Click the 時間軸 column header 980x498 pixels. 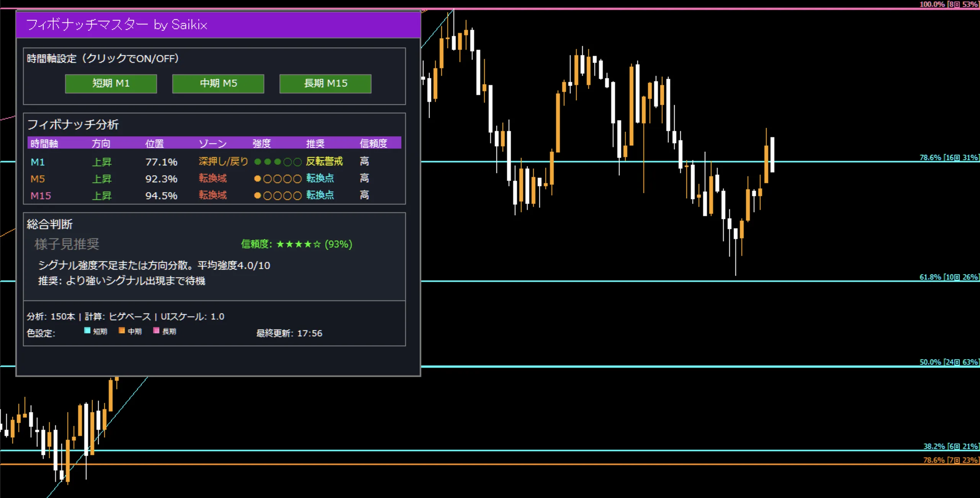click(x=44, y=144)
